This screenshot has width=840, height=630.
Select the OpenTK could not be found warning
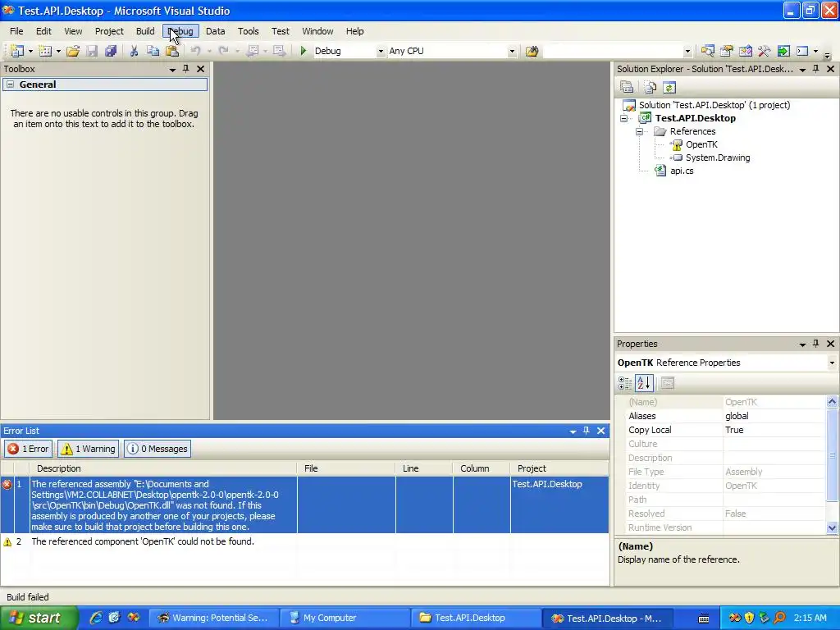click(x=304, y=541)
